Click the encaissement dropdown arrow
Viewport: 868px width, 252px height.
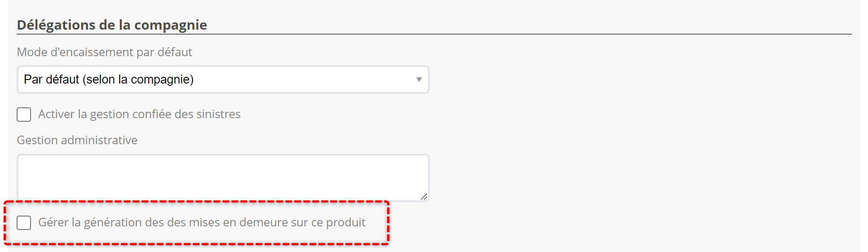pyautogui.click(x=419, y=80)
